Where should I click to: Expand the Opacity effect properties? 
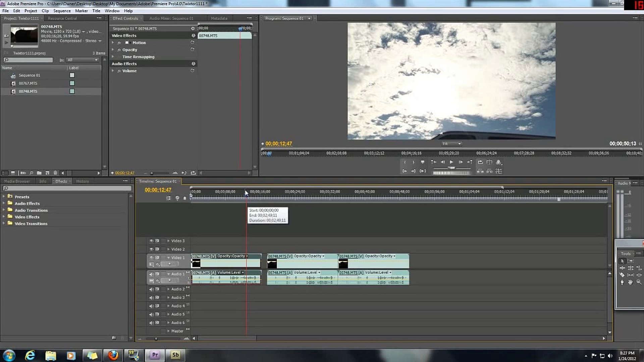tap(113, 50)
